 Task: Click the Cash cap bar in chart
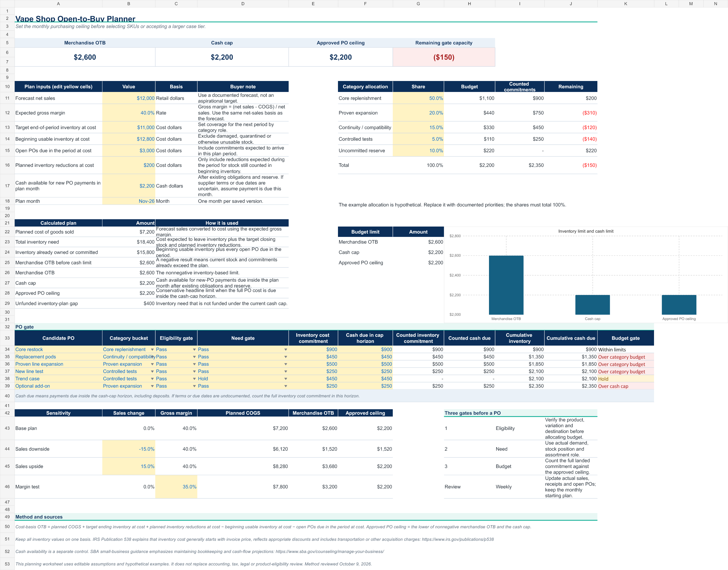[592, 305]
